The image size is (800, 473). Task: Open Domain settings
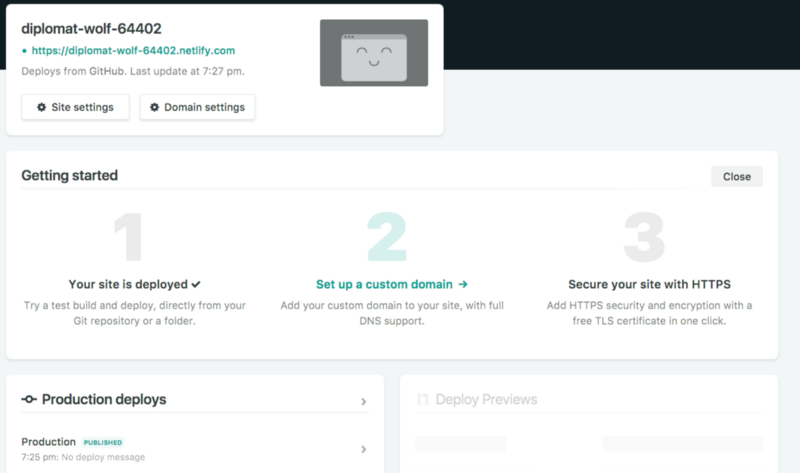(197, 107)
